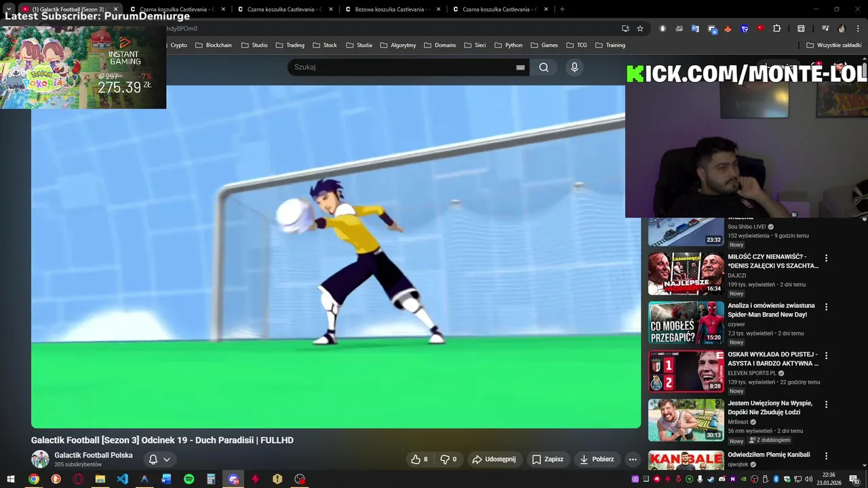Open the media control playlist icon
The image size is (868, 488).
point(825,28)
